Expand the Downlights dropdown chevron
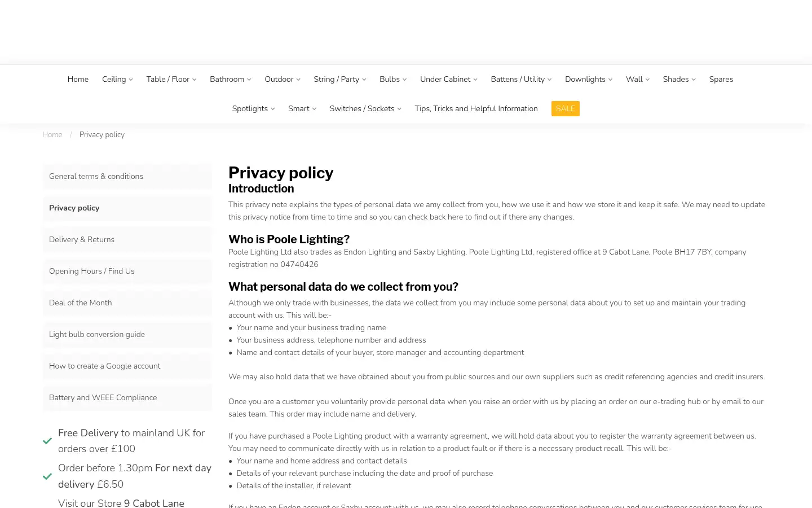The image size is (812, 508). pos(611,80)
